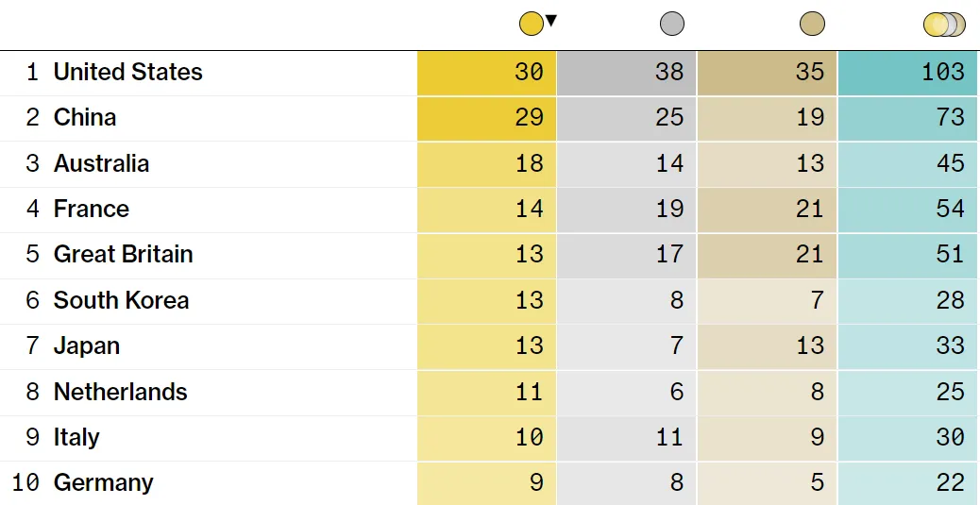Image resolution: width=980 pixels, height=505 pixels.
Task: Click rank number 10 beside Germany
Action: tap(25, 482)
